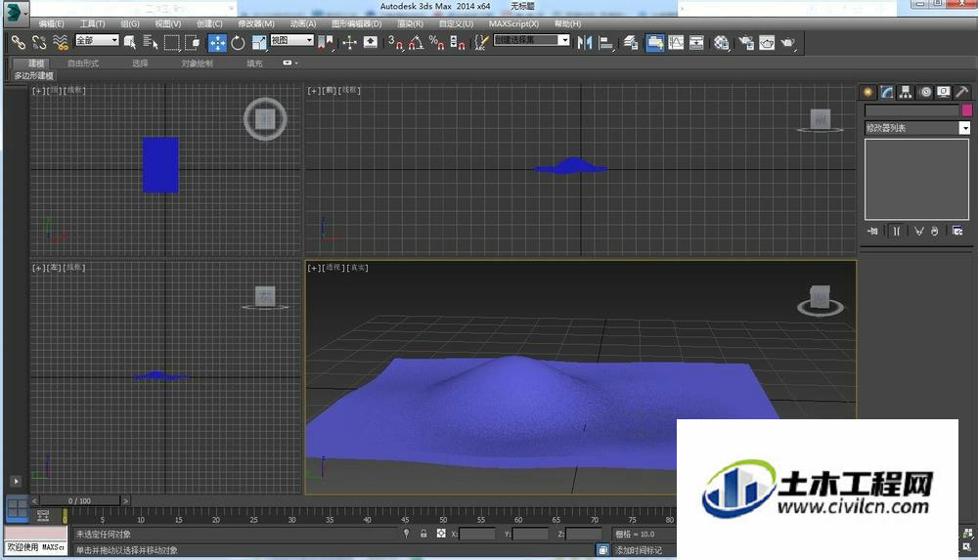Click the Rectangular Selection Region icon
The width and height of the screenshot is (978, 560).
point(171,42)
